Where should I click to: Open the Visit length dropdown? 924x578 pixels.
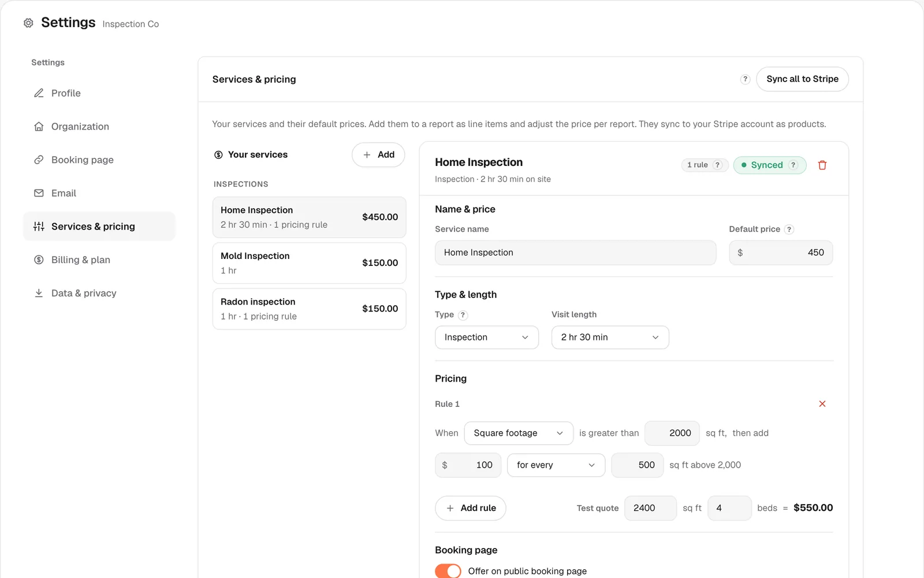pos(610,338)
